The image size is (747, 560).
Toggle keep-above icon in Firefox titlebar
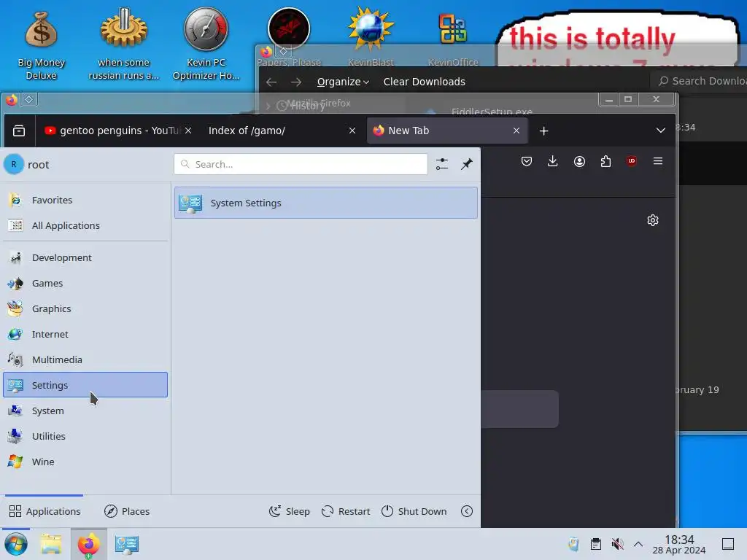pos(28,99)
